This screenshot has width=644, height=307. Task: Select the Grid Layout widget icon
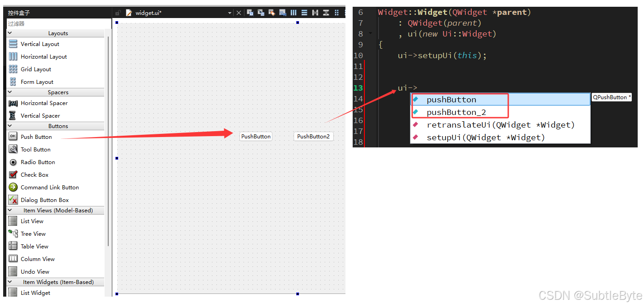point(13,69)
